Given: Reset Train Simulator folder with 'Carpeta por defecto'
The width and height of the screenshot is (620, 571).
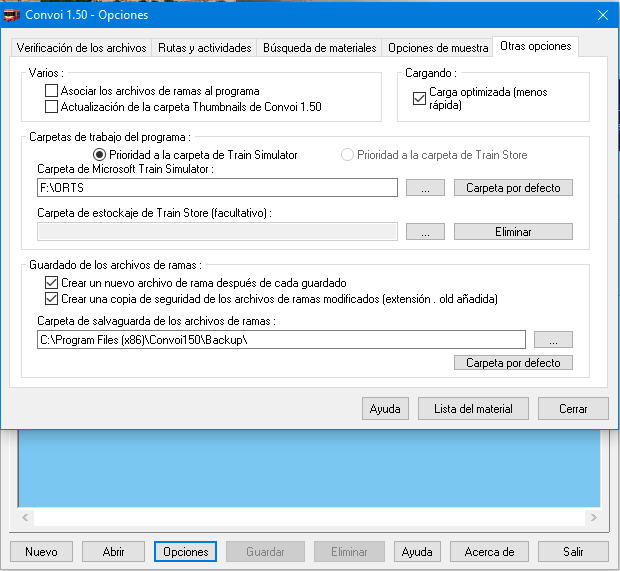Looking at the screenshot, I should [513, 188].
